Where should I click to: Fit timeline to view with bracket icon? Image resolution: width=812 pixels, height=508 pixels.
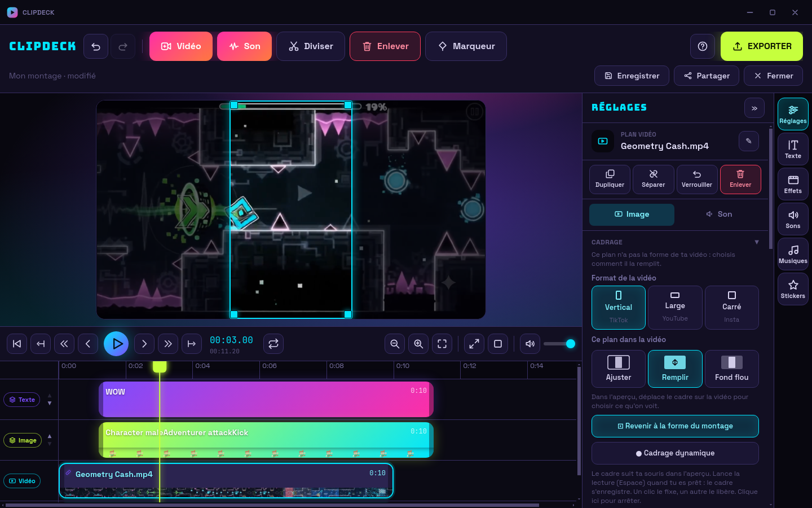point(442,344)
